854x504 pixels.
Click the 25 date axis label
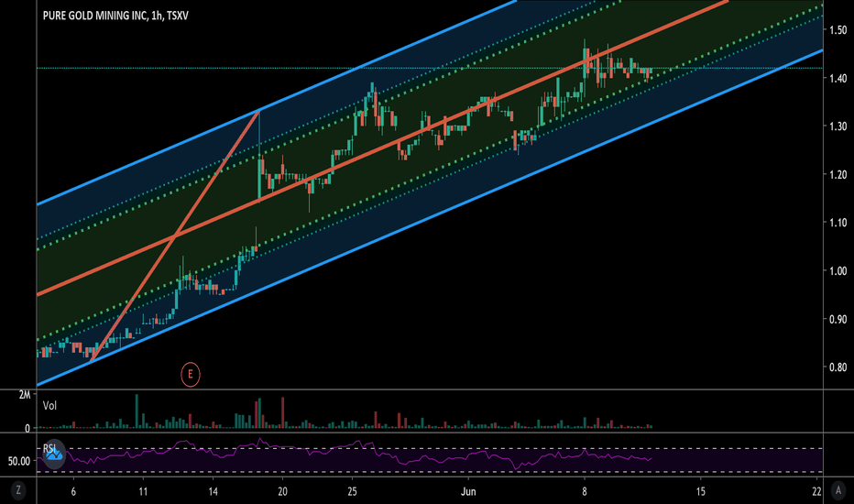pyautogui.click(x=353, y=491)
